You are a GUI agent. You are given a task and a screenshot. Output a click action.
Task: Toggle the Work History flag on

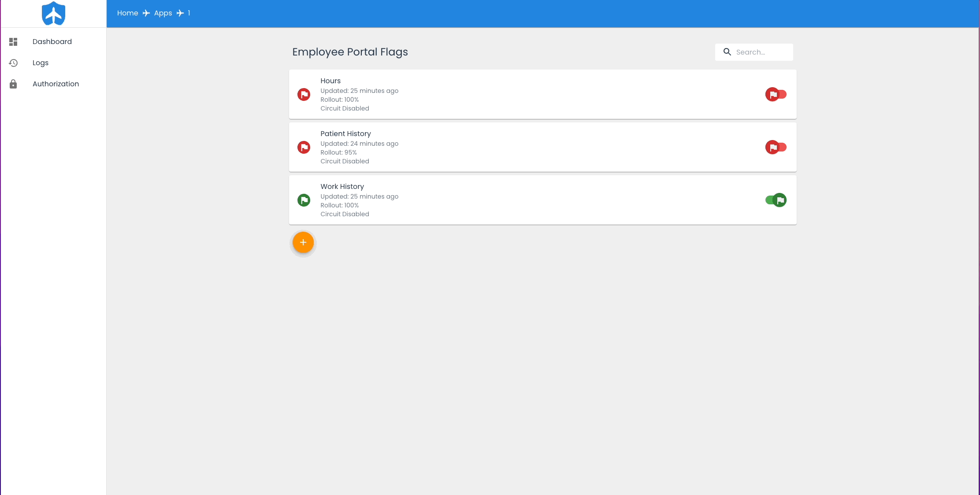776,200
